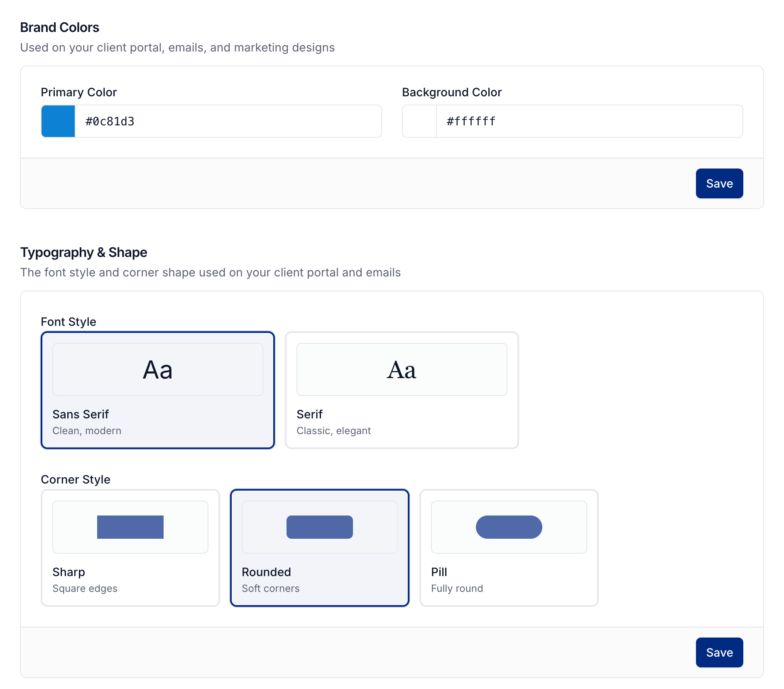
Task: Click the 'Soft corners' description text
Action: click(x=271, y=589)
